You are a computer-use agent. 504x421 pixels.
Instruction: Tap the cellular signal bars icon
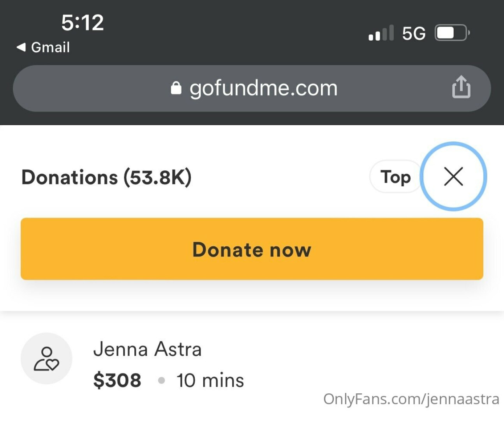coord(381,33)
